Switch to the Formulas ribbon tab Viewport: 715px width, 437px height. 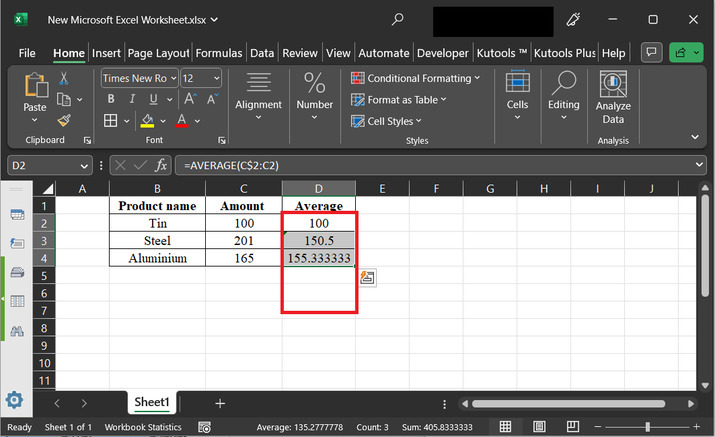click(219, 53)
